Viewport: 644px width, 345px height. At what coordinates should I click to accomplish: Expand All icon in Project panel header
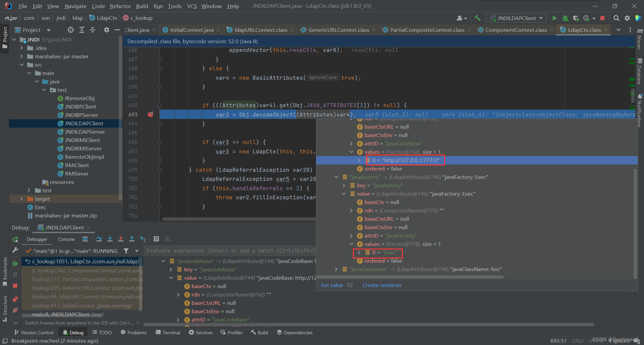coord(82,30)
